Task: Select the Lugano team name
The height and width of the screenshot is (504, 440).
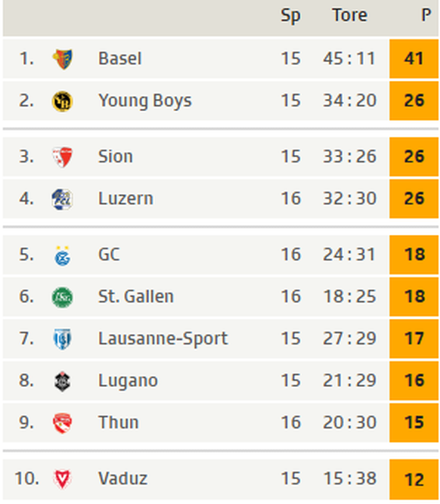Action: [128, 382]
